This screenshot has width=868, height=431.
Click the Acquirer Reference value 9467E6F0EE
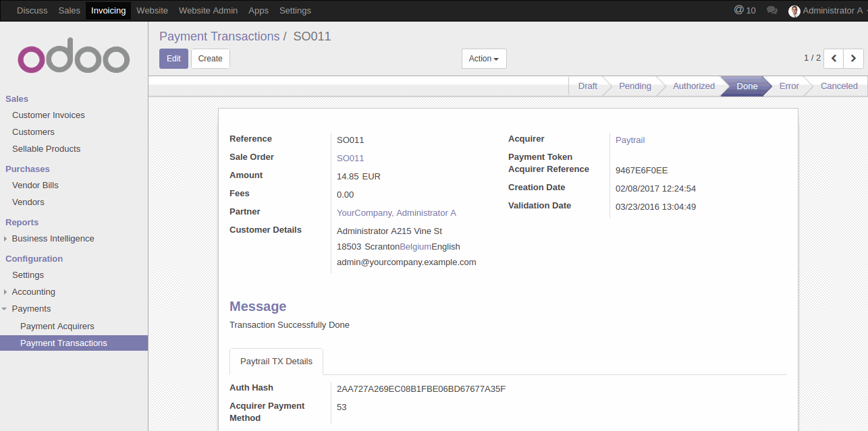point(642,171)
